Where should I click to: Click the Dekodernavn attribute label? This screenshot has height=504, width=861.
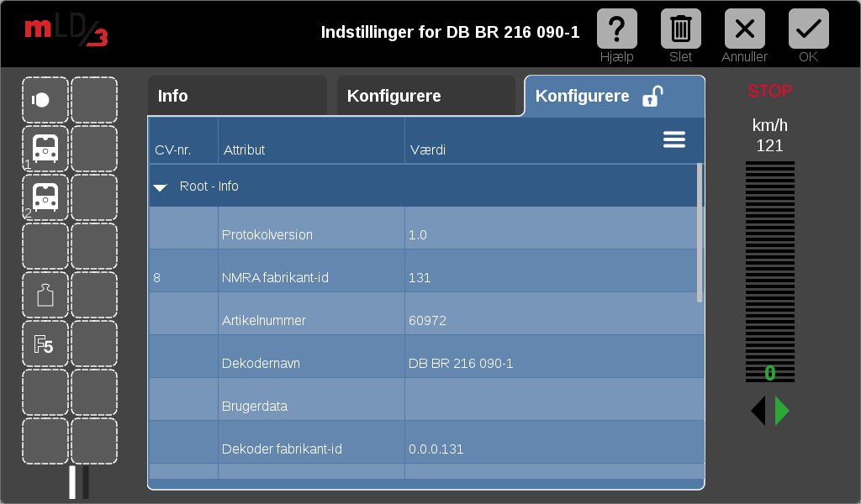tap(261, 363)
